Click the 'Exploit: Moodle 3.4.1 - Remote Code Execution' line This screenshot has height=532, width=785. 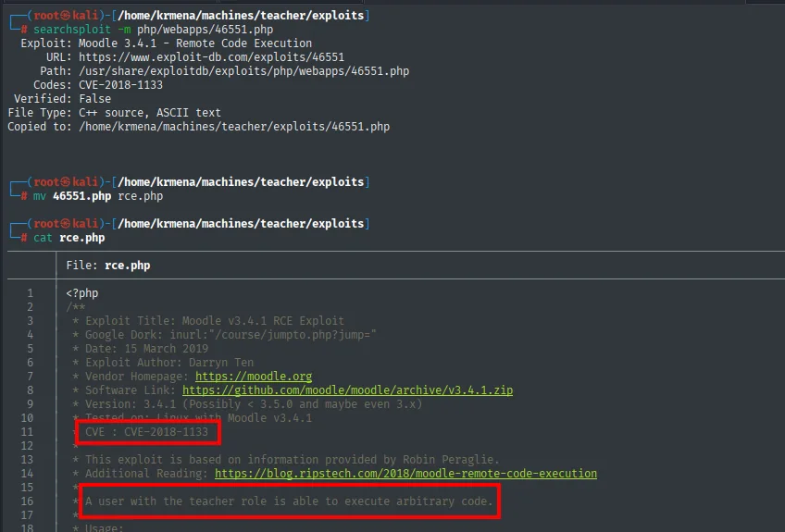167,43
